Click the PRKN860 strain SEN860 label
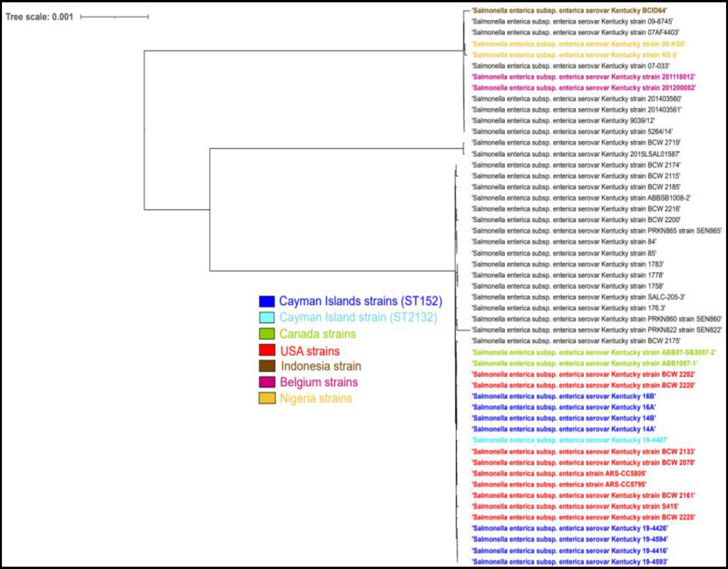This screenshot has width=728, height=569. (597, 319)
